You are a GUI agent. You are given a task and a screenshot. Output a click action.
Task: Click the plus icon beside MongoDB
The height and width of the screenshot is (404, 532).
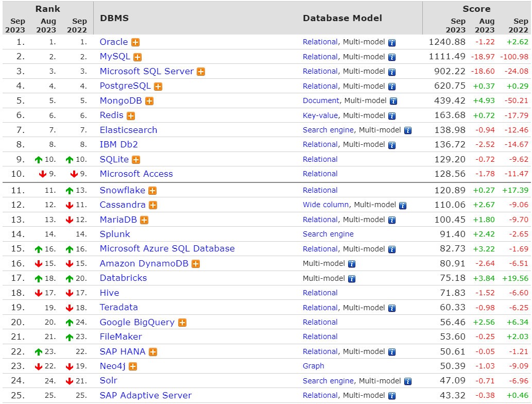point(149,101)
